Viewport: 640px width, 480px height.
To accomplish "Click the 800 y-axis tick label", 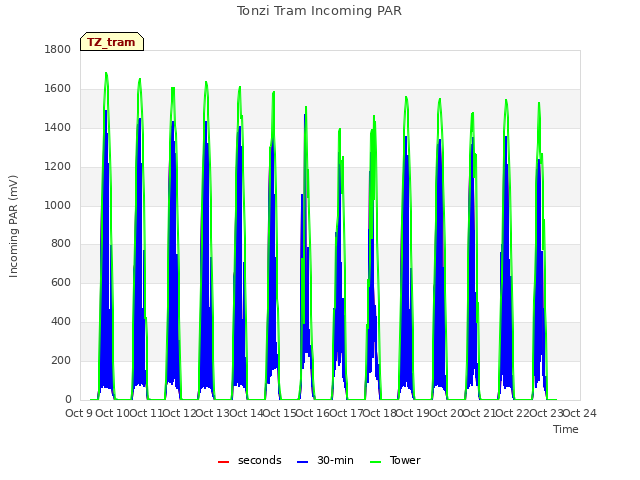I will click(61, 244).
